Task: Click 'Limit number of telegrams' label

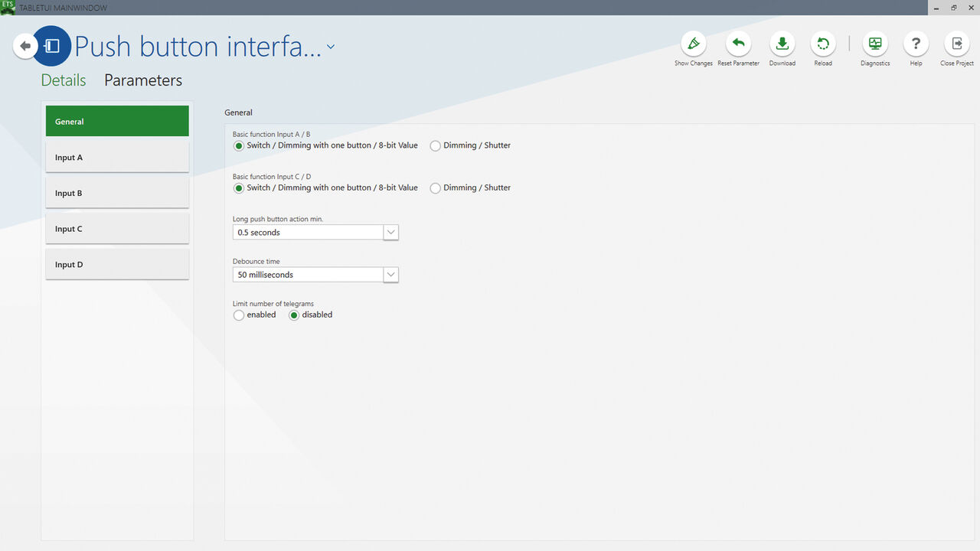Action: [x=273, y=304]
